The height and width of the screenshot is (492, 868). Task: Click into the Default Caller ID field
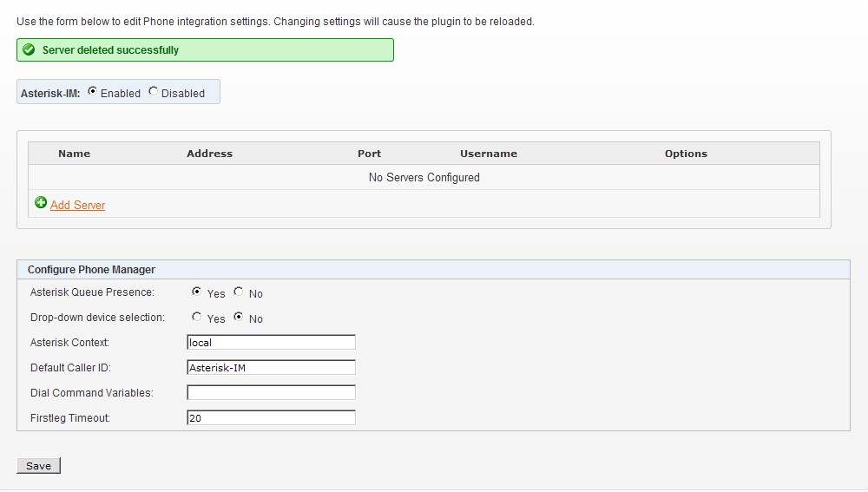(x=271, y=368)
